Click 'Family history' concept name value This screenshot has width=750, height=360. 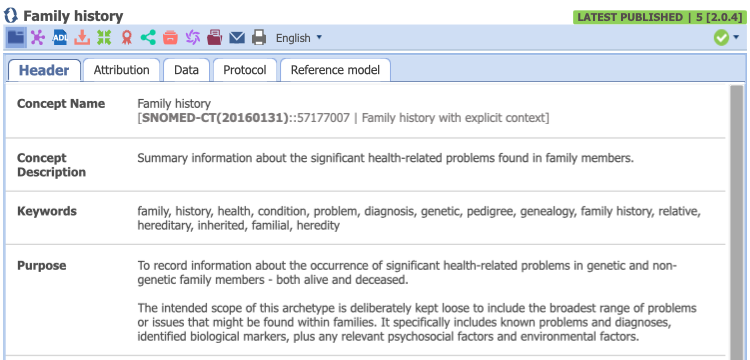point(174,103)
